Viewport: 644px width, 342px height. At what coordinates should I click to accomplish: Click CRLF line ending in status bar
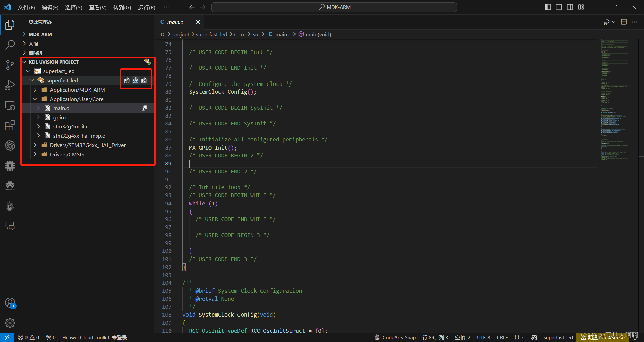502,338
